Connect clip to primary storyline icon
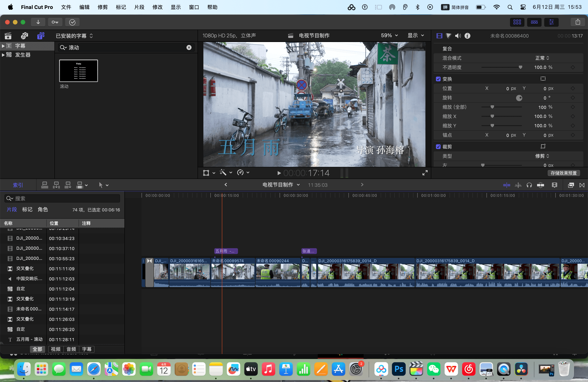 (x=45, y=185)
